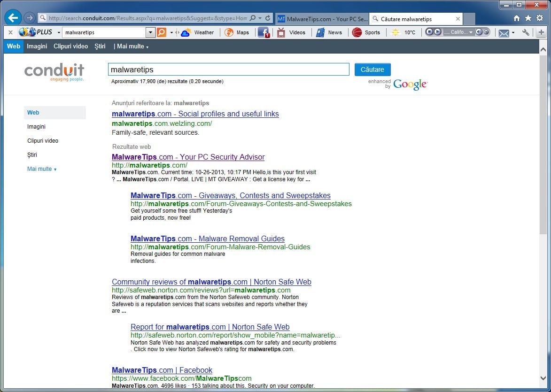Switch to Imagini in the dark navigation bar
551x392 pixels.
(x=37, y=46)
